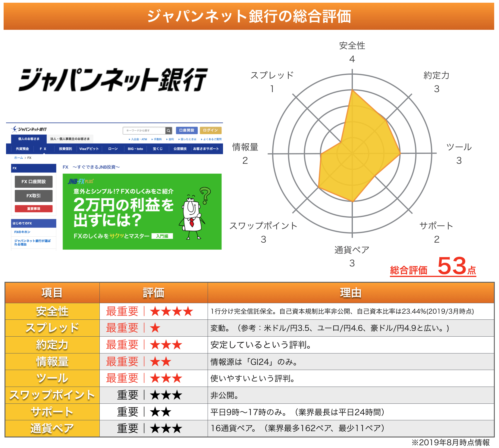Screen dimensions: 499x448
Task: Click the keyword search input field
Action: click(144, 131)
